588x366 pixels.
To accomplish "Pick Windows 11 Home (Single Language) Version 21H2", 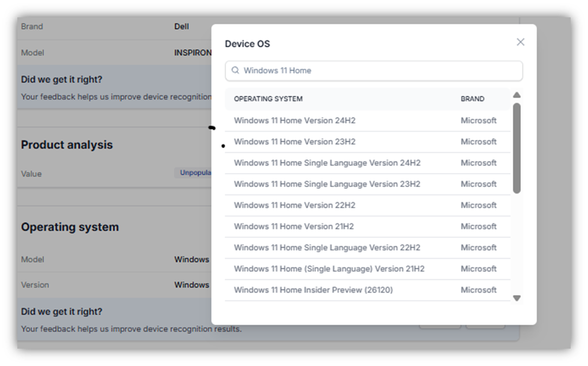I will (367, 269).
